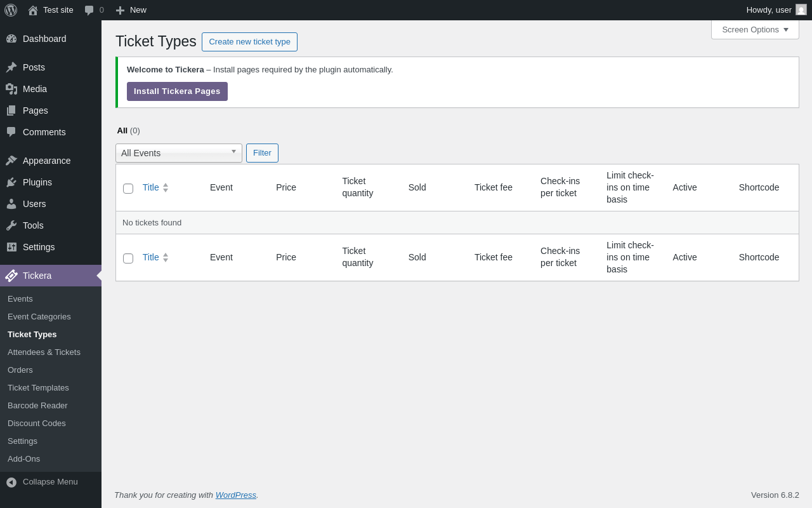The height and width of the screenshot is (508, 812).
Task: Check the select-all checkbox in table header
Action: click(128, 189)
